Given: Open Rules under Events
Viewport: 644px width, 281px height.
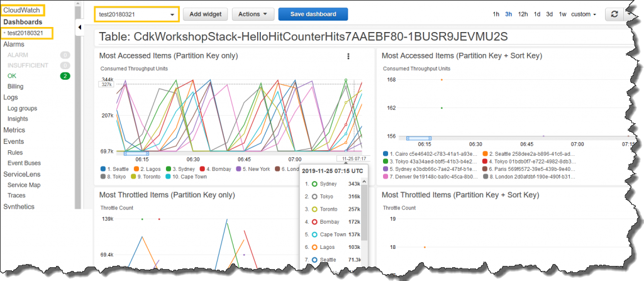Looking at the screenshot, I should click(15, 152).
